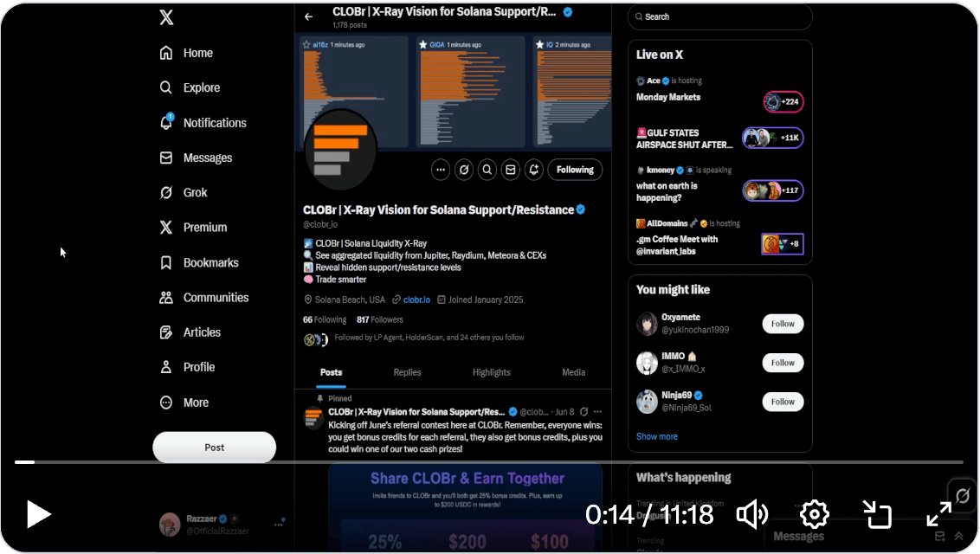This screenshot has height=554, width=980.
Task: Open the GULF STATES AIRSPACE live space
Action: pyautogui.click(x=772, y=138)
